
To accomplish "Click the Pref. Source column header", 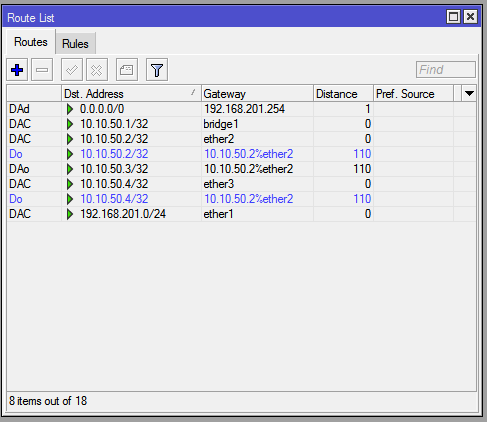I will click(x=413, y=94).
